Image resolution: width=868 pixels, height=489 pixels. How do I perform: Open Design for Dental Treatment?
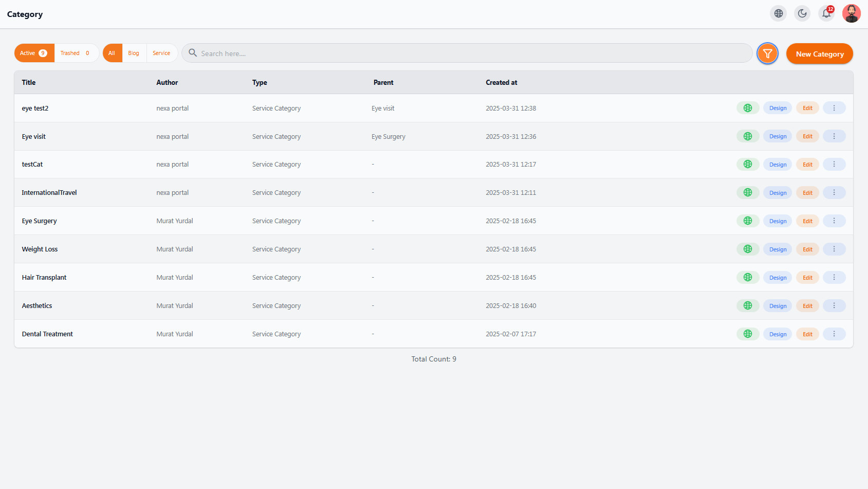click(778, 334)
